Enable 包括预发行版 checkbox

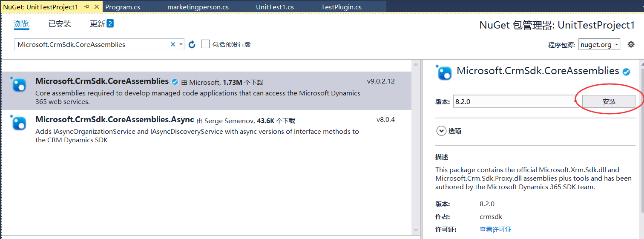point(205,44)
